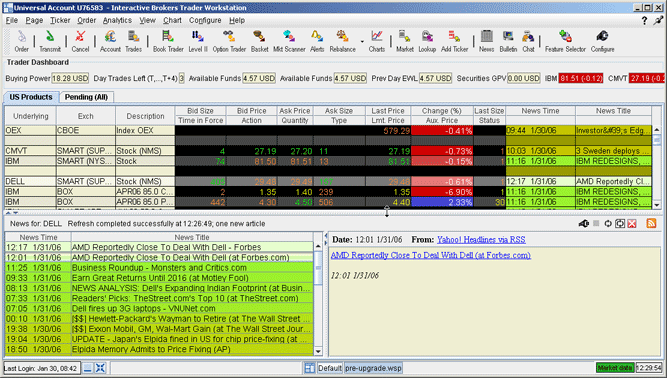Image resolution: width=667 pixels, height=378 pixels.
Task: Click the news panel window-layout icon
Action: [620, 223]
